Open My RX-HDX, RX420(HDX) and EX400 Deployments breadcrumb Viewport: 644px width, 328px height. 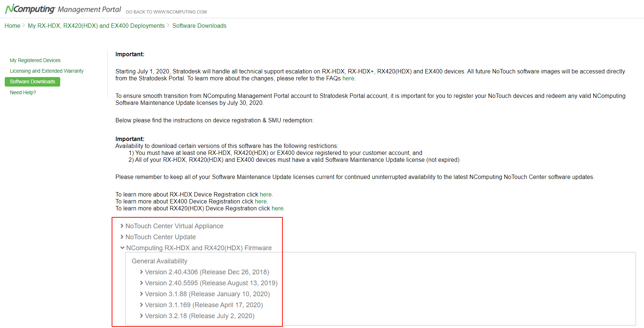(x=96, y=26)
